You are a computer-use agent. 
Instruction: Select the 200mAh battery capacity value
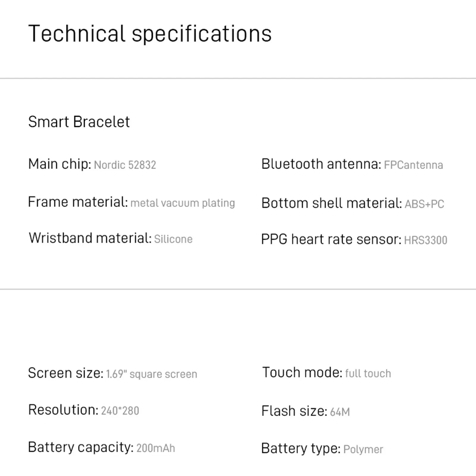156,448
